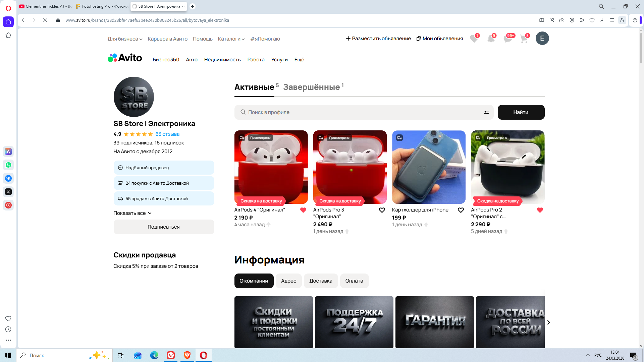Click the search filter settings icon
Screen dimensions: 644x362
coord(486,113)
